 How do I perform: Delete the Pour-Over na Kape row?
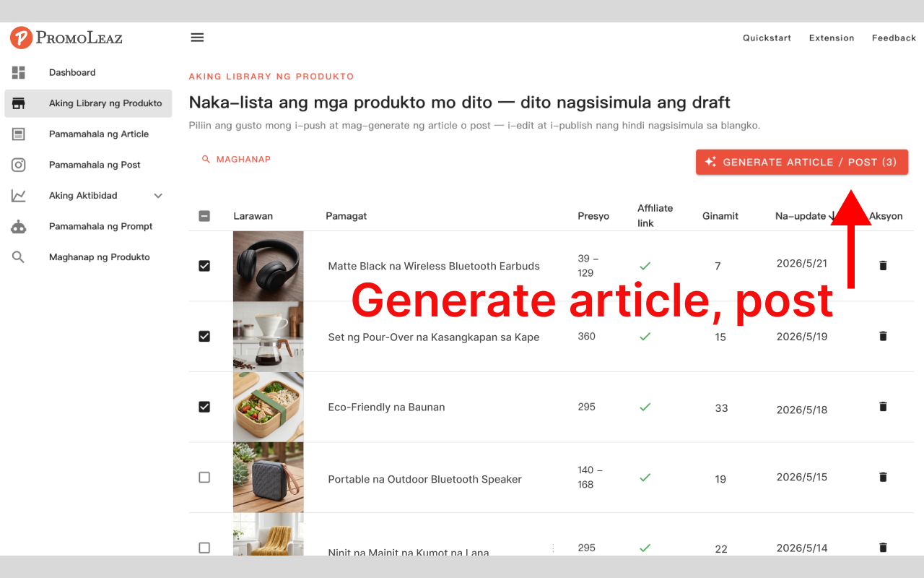click(x=883, y=336)
